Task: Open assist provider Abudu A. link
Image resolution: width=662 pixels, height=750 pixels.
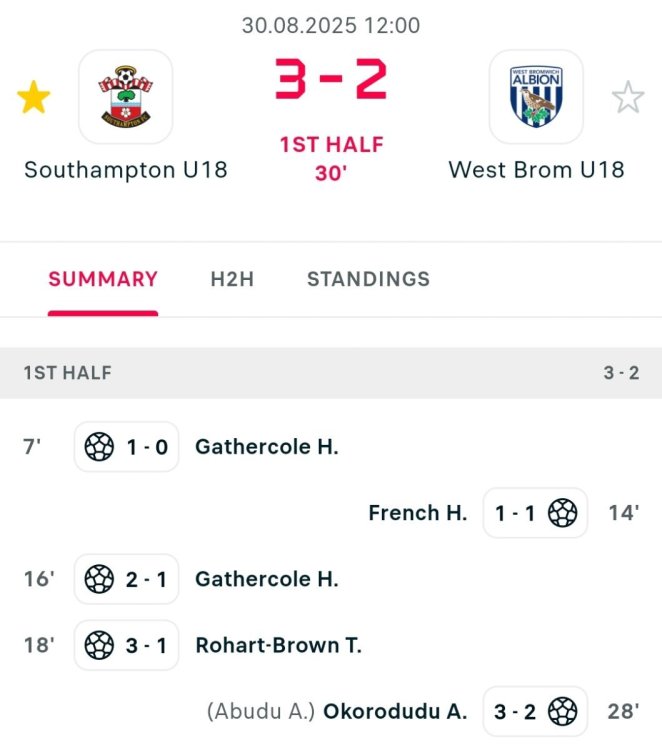Action: [261, 711]
